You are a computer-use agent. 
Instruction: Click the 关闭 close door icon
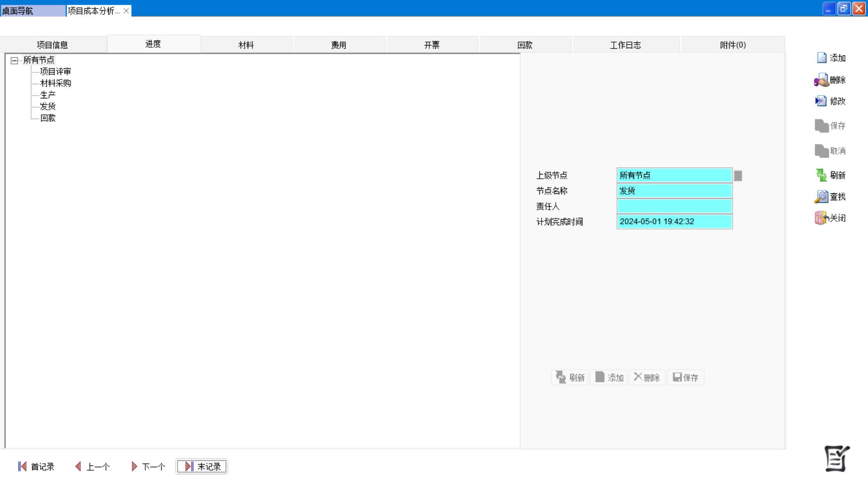pyautogui.click(x=821, y=218)
